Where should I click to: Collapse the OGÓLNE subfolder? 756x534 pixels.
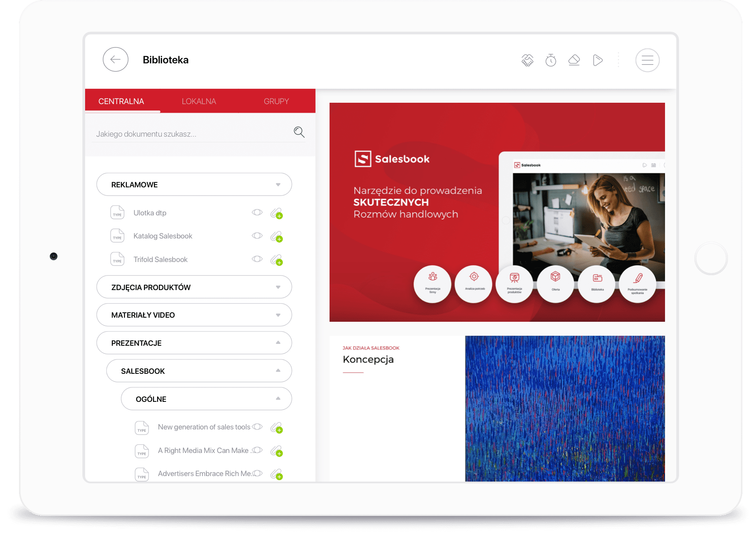tap(206, 399)
